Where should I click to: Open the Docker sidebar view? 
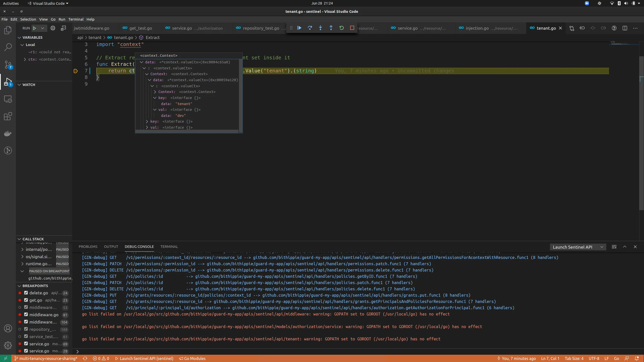click(x=8, y=133)
